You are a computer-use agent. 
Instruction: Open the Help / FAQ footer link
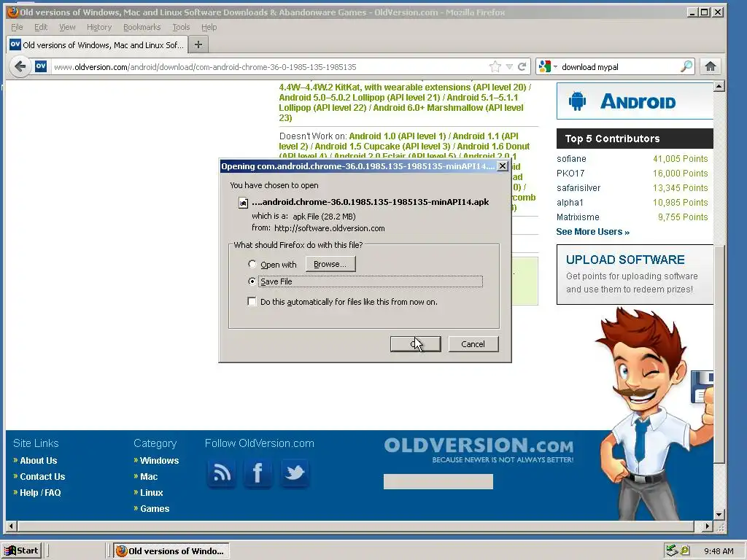40,493
